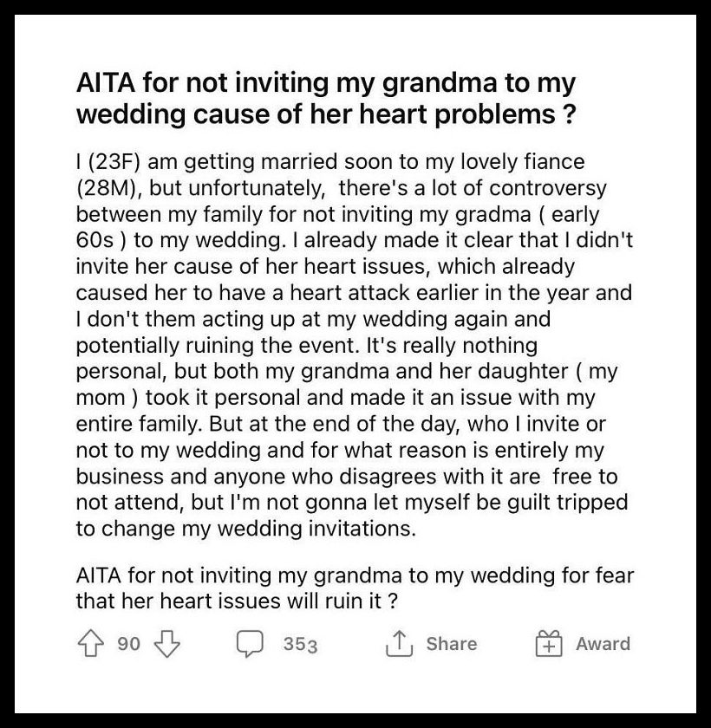
Task: Click the 353 comments count
Action: [x=301, y=645]
